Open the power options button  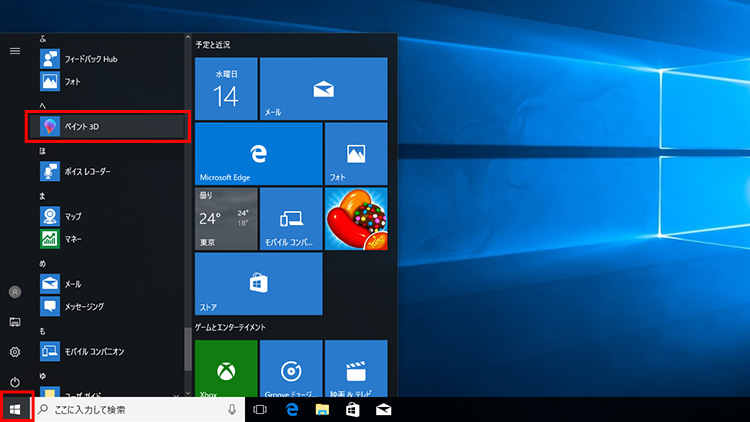[15, 382]
